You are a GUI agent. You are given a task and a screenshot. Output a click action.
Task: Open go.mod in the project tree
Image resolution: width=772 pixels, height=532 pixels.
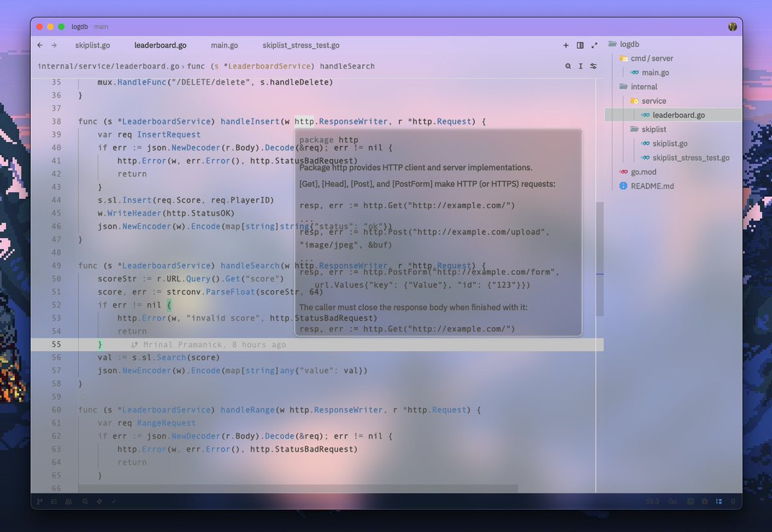pyautogui.click(x=643, y=172)
